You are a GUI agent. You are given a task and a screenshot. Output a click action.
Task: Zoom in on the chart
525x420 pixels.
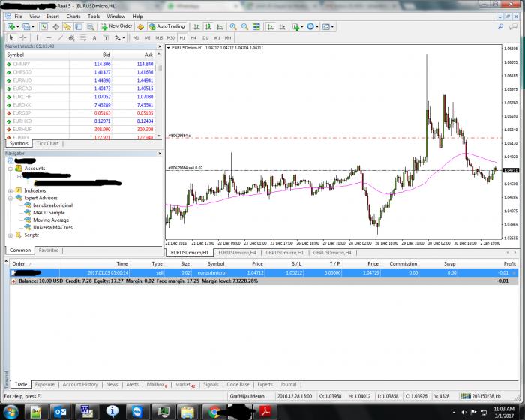233,26
